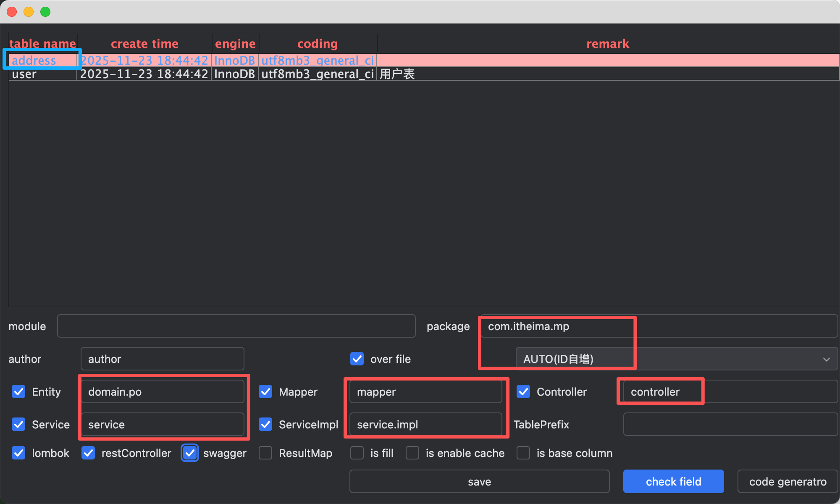Image resolution: width=840 pixels, height=504 pixels.
Task: Sort by 'create time' column header
Action: (144, 44)
